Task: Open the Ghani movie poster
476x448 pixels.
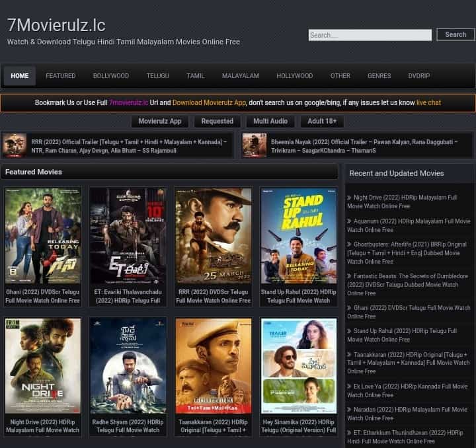Action: (x=43, y=236)
